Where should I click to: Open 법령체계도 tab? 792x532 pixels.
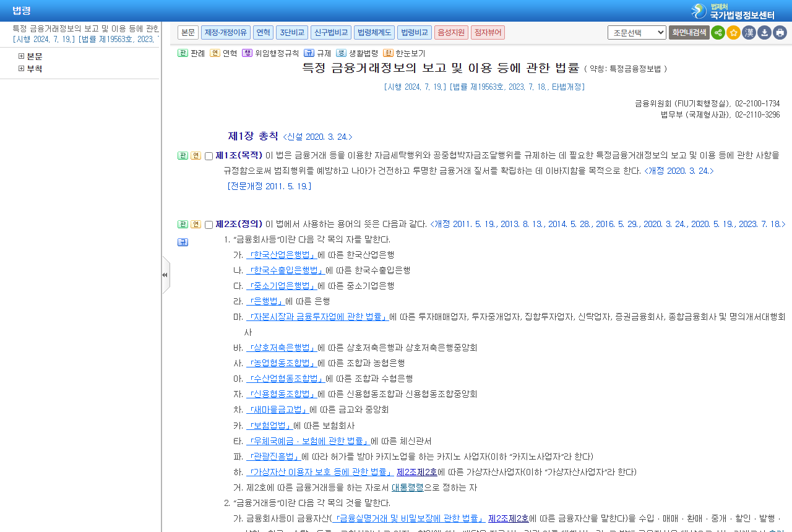click(374, 32)
